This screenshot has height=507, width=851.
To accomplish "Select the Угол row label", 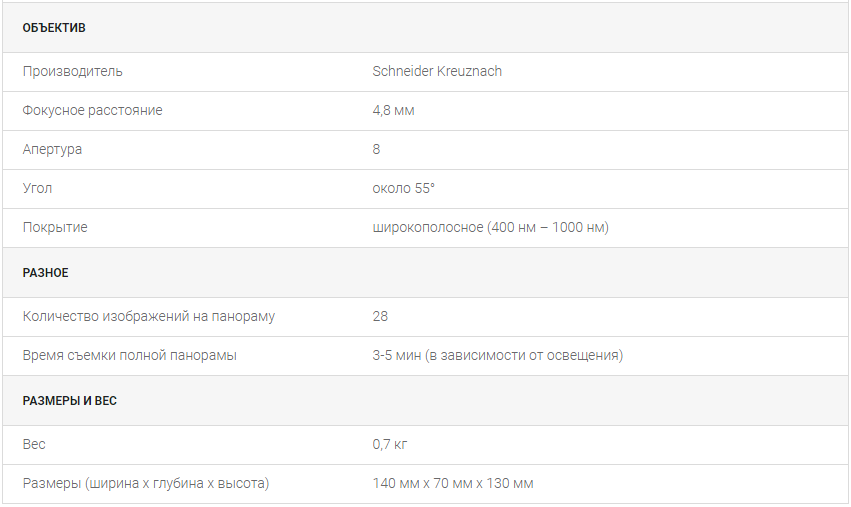I will click(x=37, y=188).
